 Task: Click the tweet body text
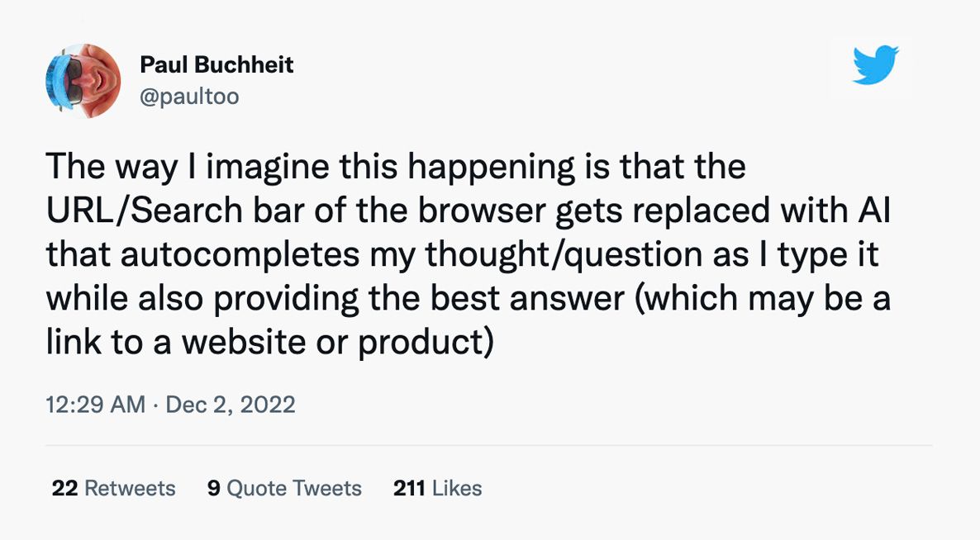(463, 256)
